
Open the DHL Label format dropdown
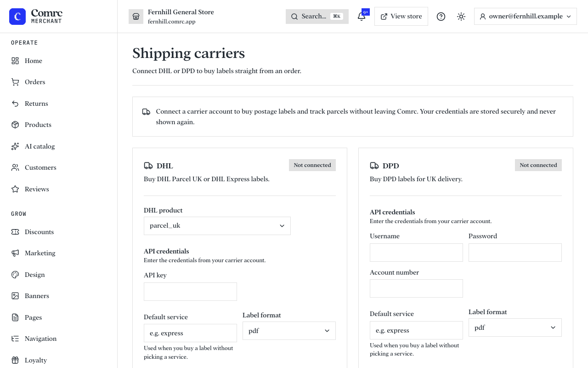point(289,331)
